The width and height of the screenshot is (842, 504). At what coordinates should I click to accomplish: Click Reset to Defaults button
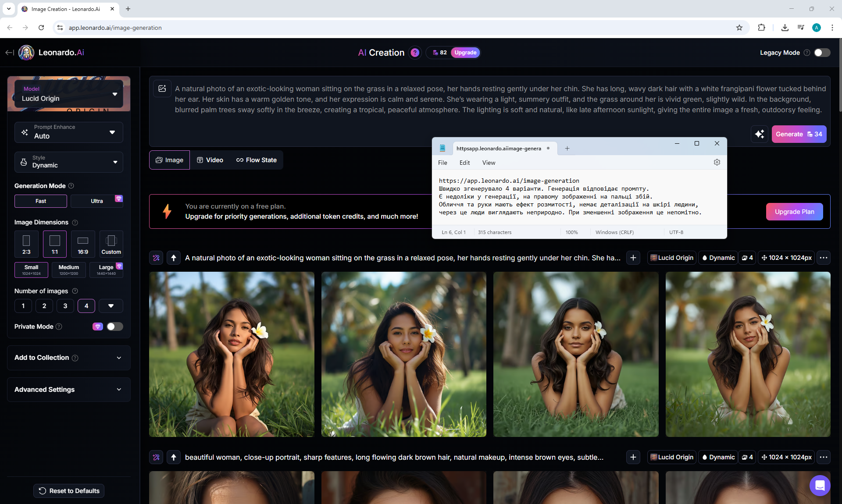click(69, 491)
